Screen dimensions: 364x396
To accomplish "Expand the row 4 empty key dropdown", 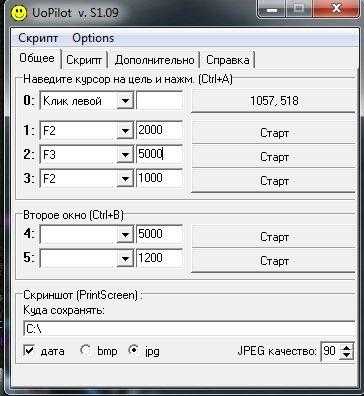I will pyautogui.click(x=125, y=235).
